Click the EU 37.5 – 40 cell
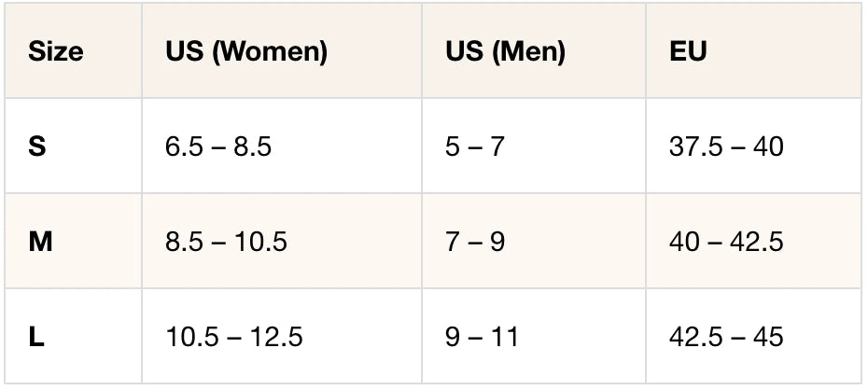Image resolution: width=868 pixels, height=390 pixels. (726, 146)
